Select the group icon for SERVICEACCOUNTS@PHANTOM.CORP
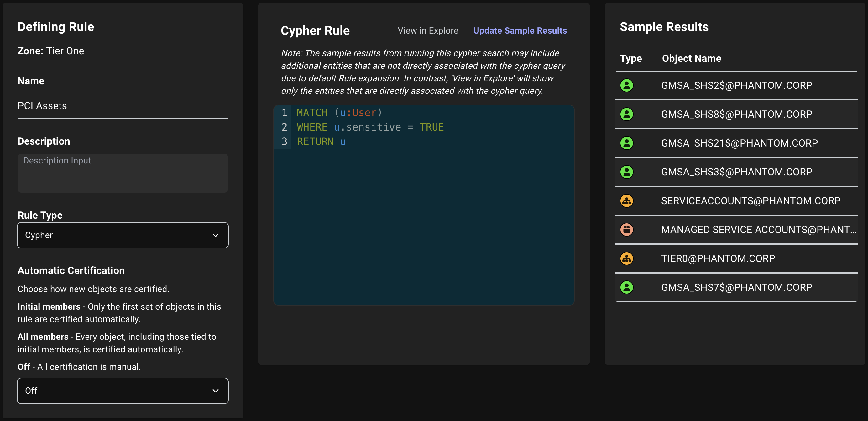Viewport: 868px width, 421px height. [x=627, y=200]
